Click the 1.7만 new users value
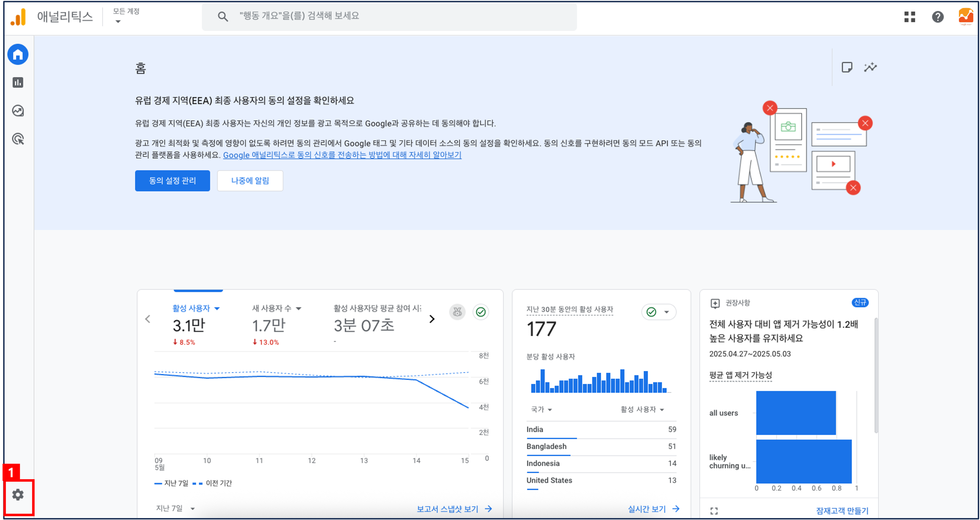The height and width of the screenshot is (520, 980). (x=269, y=326)
